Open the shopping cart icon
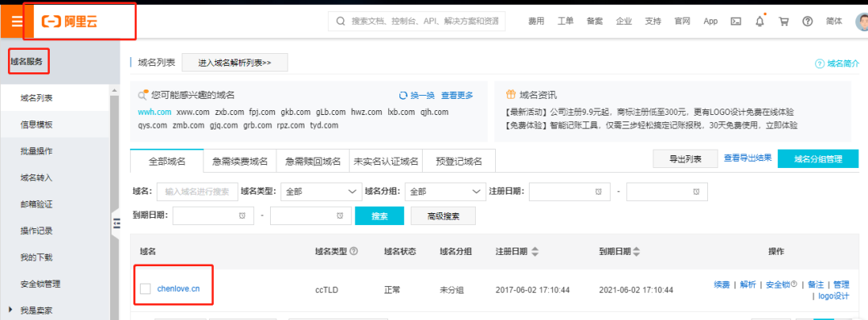The width and height of the screenshot is (868, 320). click(x=784, y=22)
